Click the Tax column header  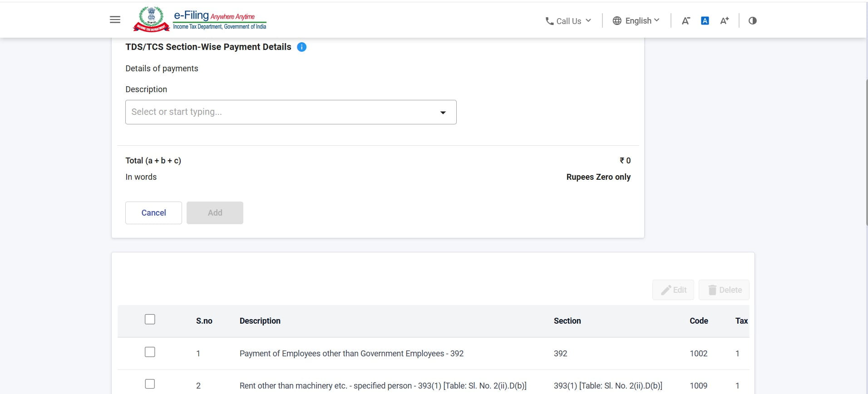pos(741,321)
